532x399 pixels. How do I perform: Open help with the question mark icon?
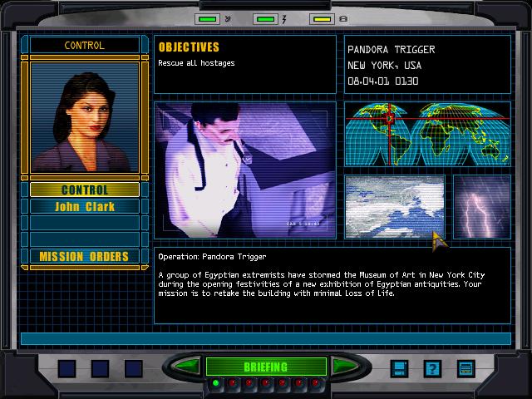(432, 368)
